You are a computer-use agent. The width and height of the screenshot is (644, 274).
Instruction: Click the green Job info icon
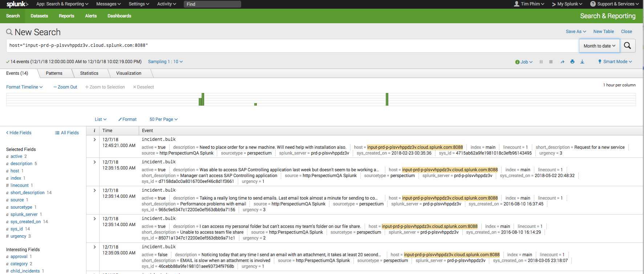[x=517, y=62]
